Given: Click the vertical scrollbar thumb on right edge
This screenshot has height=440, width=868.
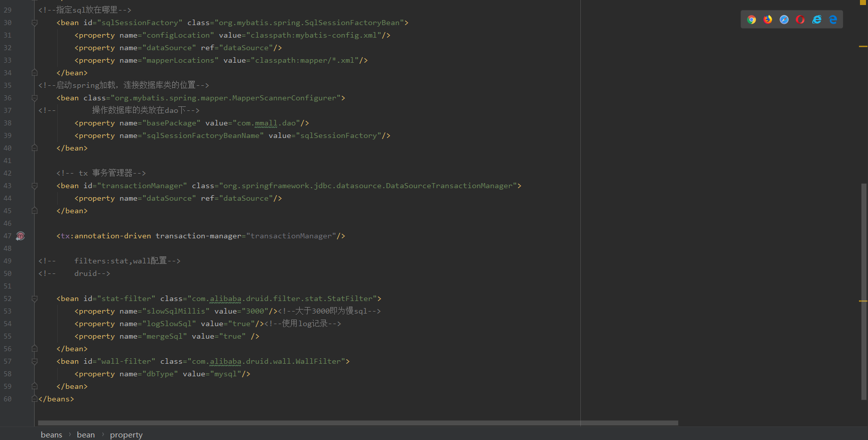Looking at the screenshot, I should pos(864,291).
